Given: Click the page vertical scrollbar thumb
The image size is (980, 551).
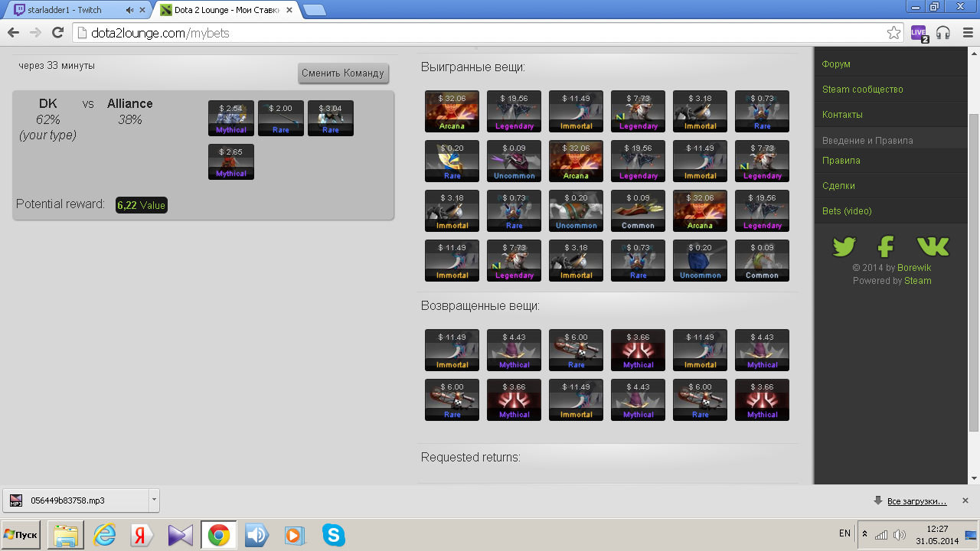Looking at the screenshot, I should pos(974,271).
